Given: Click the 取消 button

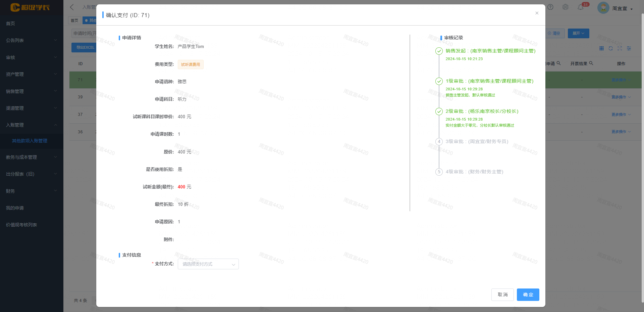Looking at the screenshot, I should pos(502,295).
